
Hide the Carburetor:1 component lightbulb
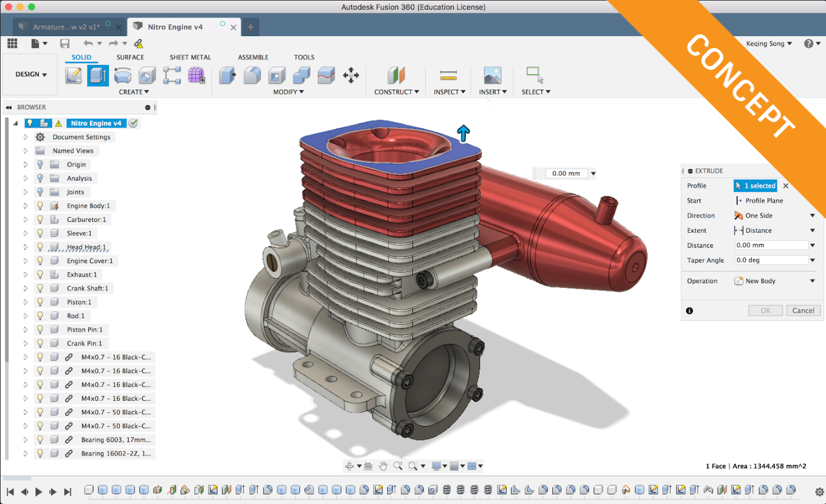point(40,219)
